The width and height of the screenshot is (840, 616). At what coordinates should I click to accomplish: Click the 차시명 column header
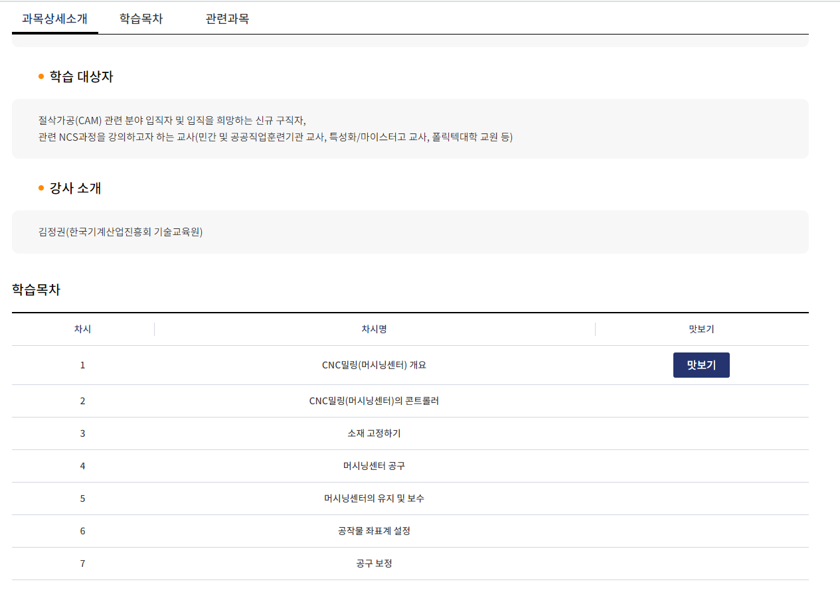tap(374, 329)
